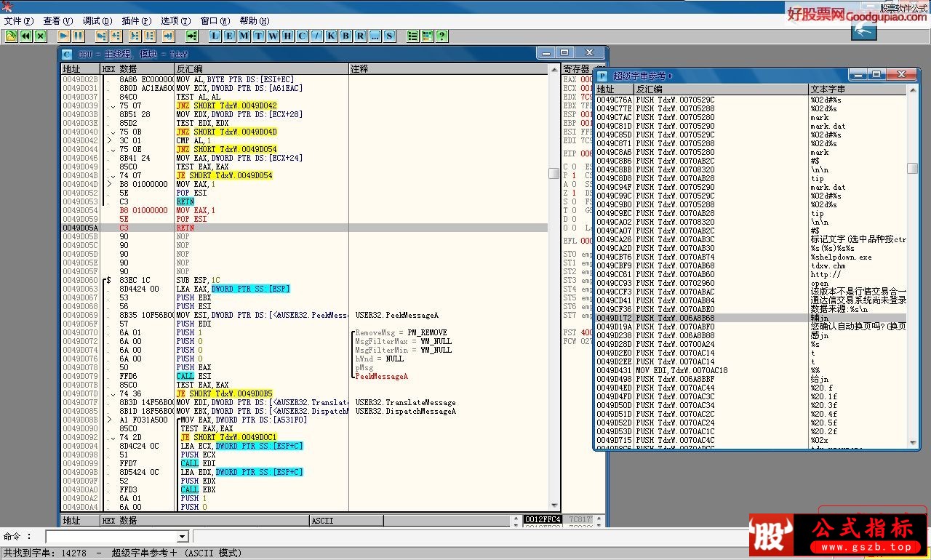
Task: Click the 地址 header in string reference window
Action: pyautogui.click(x=615, y=89)
